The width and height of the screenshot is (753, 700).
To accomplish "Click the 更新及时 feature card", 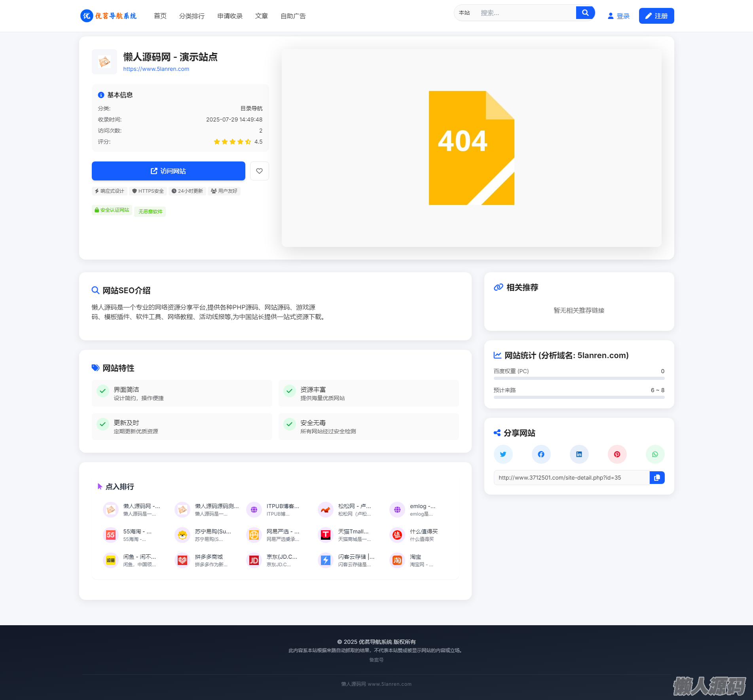I will pyautogui.click(x=182, y=427).
